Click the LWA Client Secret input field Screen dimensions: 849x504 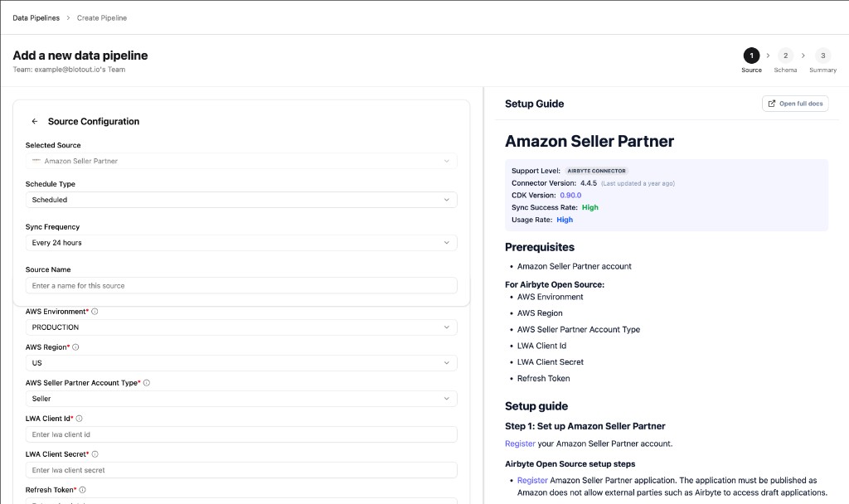click(241, 470)
